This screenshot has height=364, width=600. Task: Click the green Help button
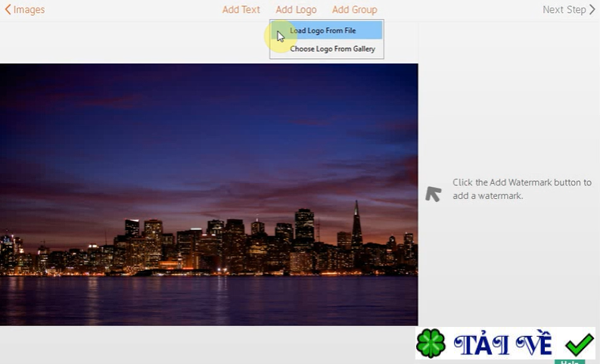(x=570, y=362)
